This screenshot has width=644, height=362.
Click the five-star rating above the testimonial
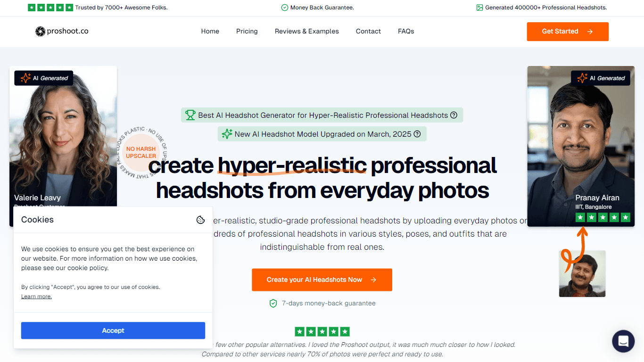322,331
